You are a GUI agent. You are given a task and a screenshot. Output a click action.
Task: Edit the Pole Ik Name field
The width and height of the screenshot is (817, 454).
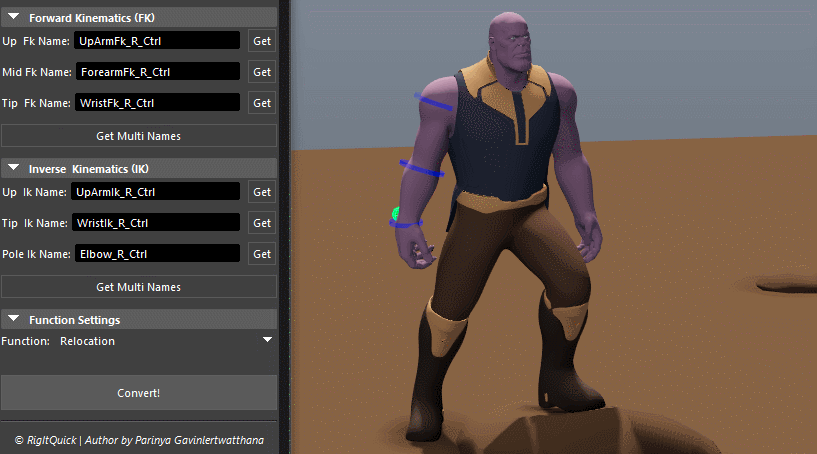point(157,254)
